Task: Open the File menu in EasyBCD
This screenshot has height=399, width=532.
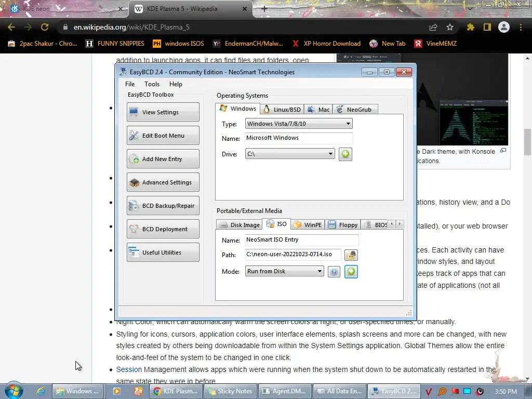Action: pyautogui.click(x=129, y=84)
